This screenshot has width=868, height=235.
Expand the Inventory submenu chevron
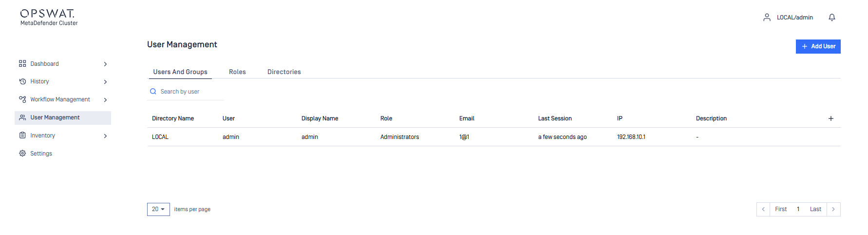[x=105, y=136]
